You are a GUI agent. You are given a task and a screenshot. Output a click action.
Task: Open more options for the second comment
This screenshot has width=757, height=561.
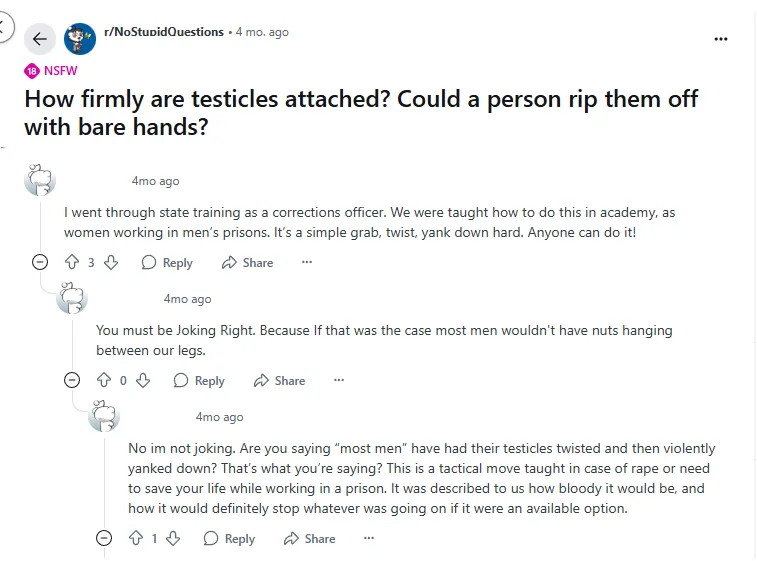click(339, 381)
